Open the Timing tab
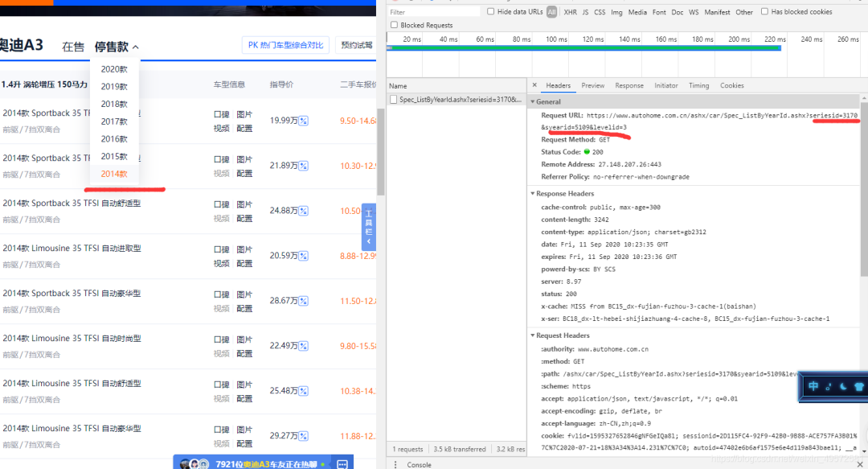 698,85
